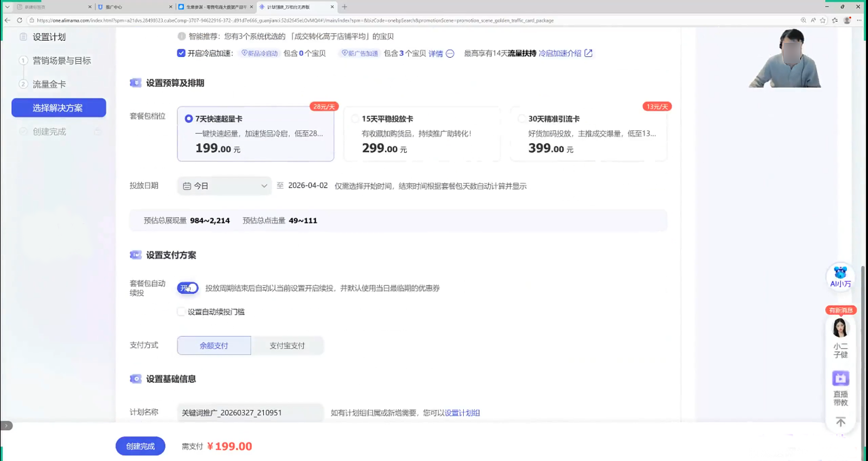Switch to 支付宝支付 payment tab
The width and height of the screenshot is (868, 461).
(x=287, y=345)
